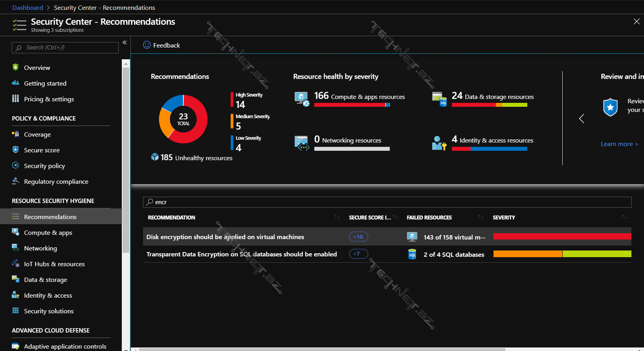
Task: Click the Regulatory compliance gavel icon
Action: (x=16, y=181)
